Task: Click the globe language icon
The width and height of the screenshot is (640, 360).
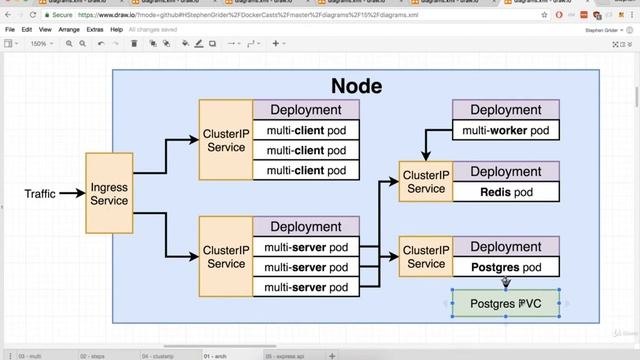Action: [x=630, y=30]
